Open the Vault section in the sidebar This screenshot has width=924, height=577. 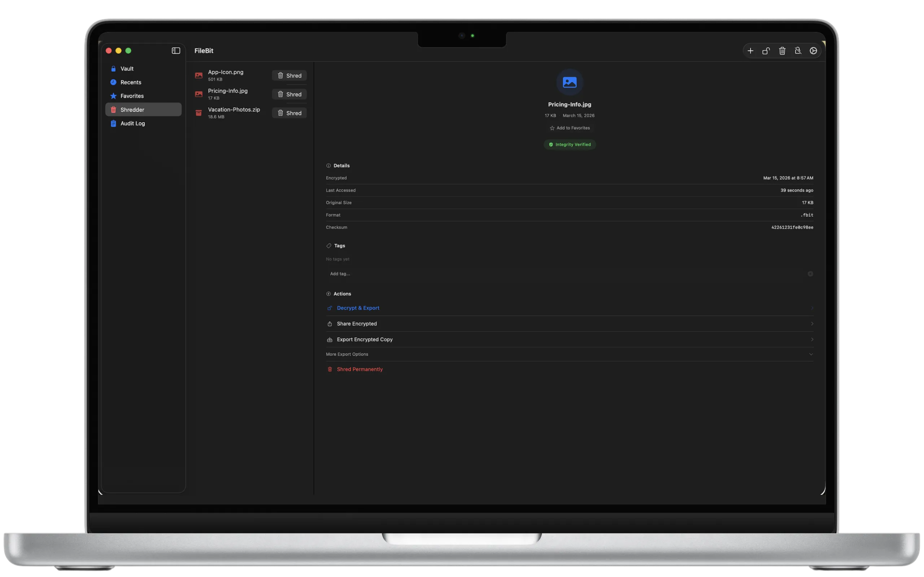coord(126,68)
